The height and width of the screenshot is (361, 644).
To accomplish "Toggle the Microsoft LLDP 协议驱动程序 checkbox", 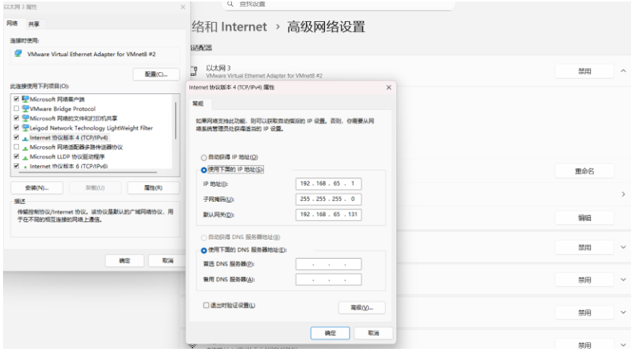I will [x=17, y=157].
